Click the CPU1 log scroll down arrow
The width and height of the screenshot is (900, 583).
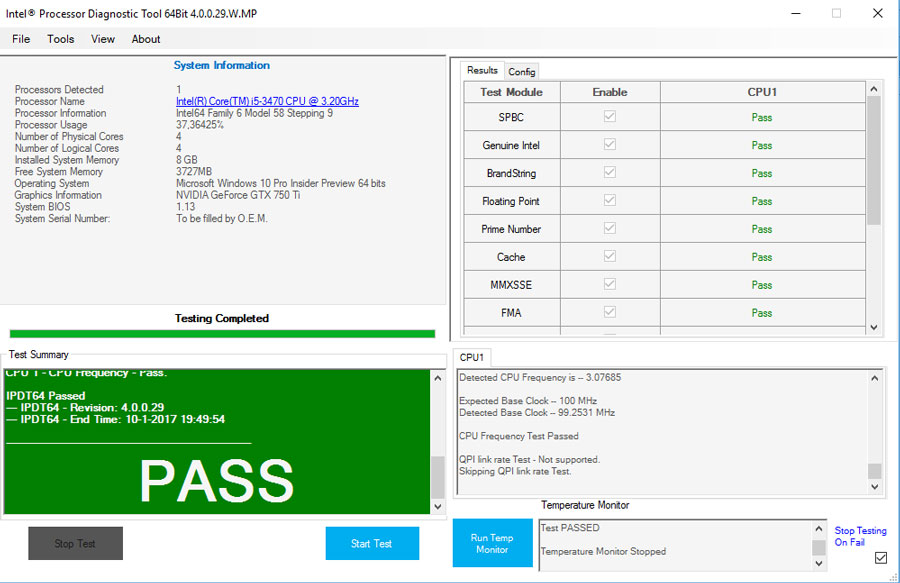click(874, 487)
